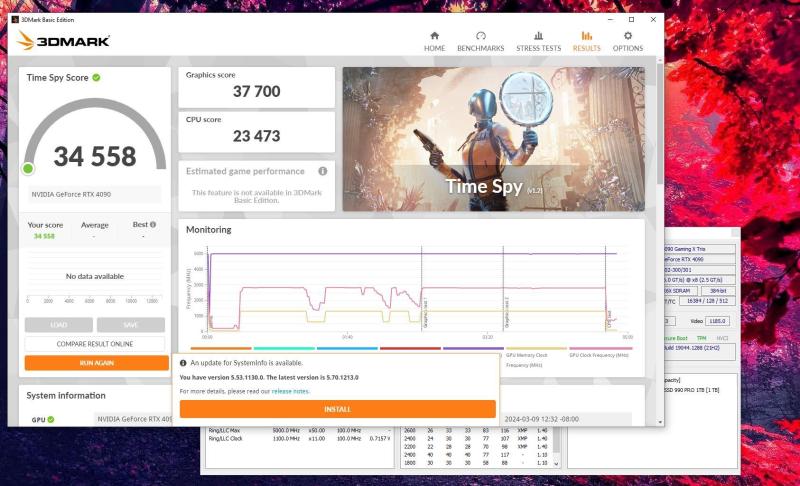Click green checkmark beside Time Spy Score
800x486 pixels.
pos(96,77)
